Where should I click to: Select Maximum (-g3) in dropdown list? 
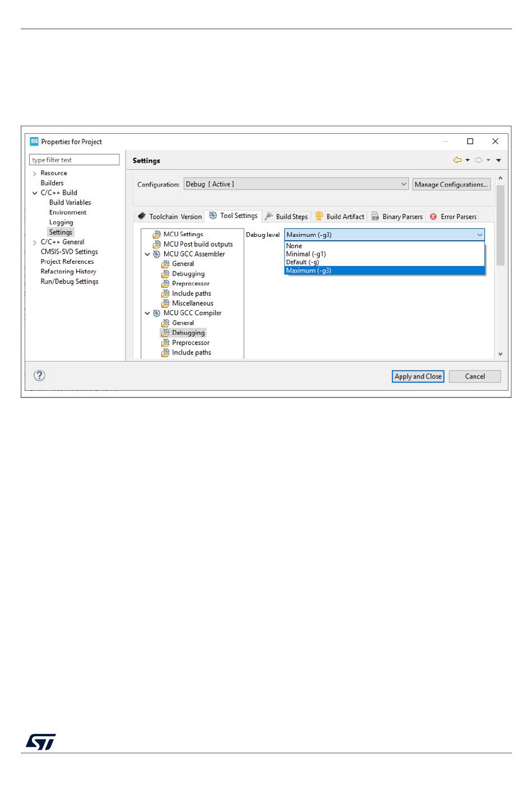point(385,270)
